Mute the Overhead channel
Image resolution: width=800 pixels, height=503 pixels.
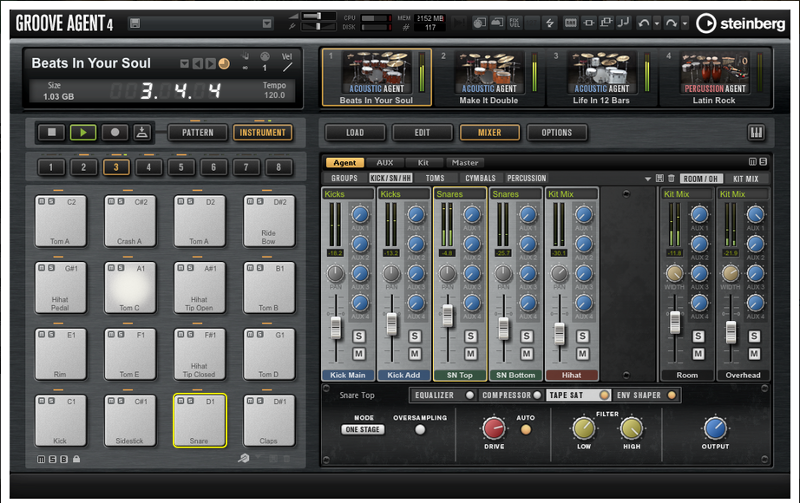click(754, 354)
